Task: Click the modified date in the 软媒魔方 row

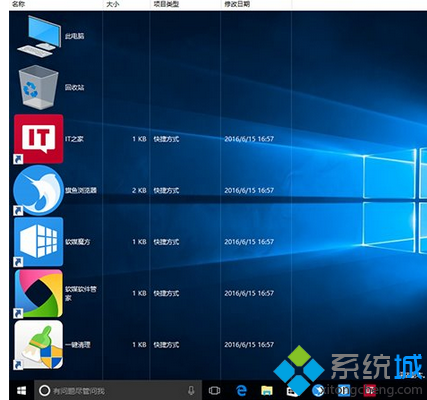Action: pos(249,242)
